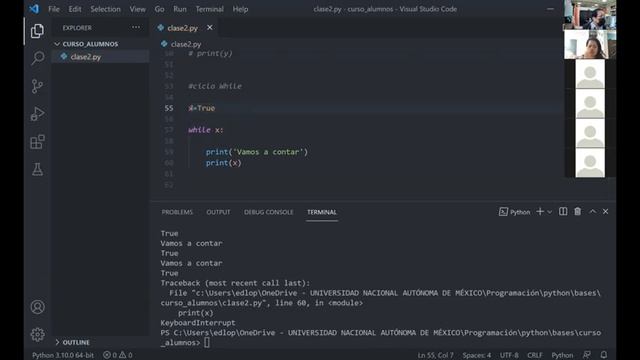Click the print(x) line in editor
Image resolution: width=640 pixels, height=360 pixels.
tap(224, 163)
